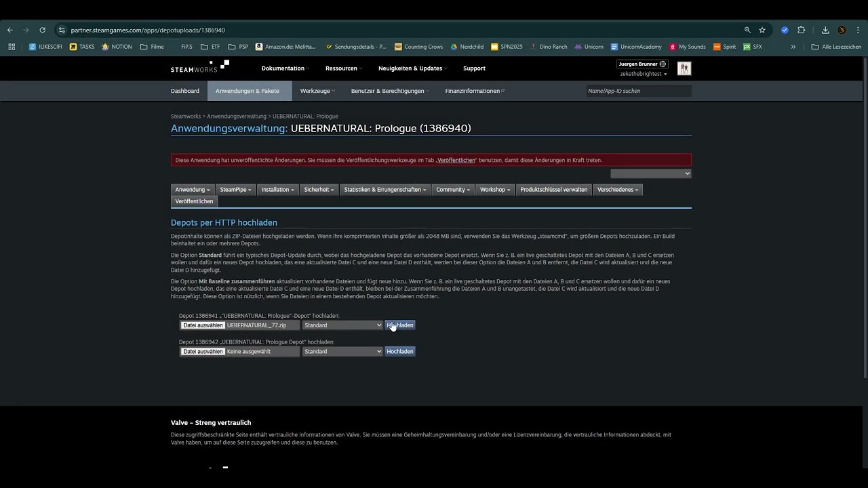Expand Statistiken & Errungenschaften menu
The height and width of the screenshot is (488, 868).
click(385, 190)
